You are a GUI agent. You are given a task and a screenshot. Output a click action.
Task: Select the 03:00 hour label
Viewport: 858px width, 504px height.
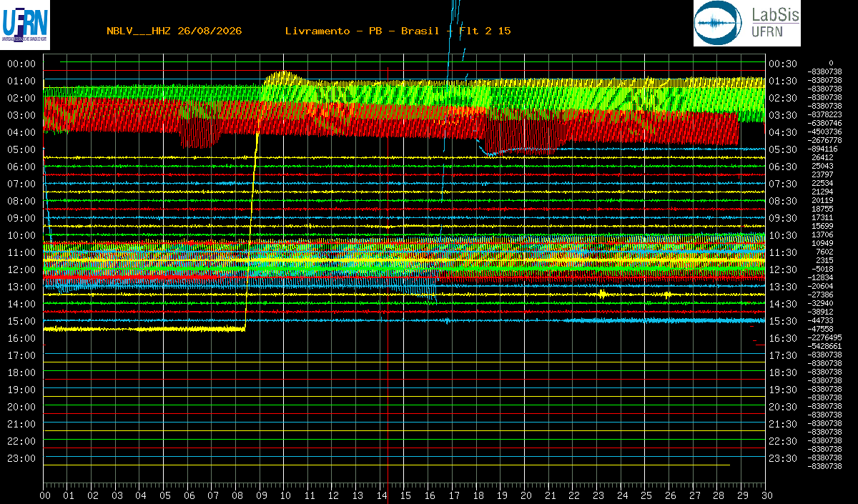point(21,115)
